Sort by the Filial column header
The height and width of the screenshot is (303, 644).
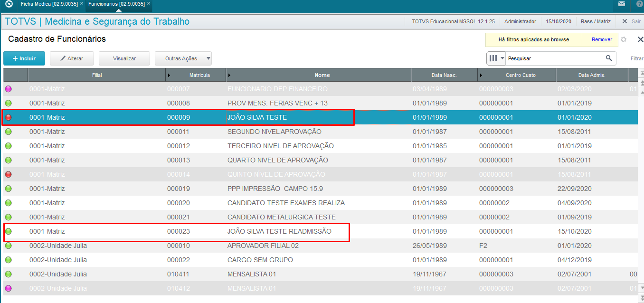[x=97, y=75]
